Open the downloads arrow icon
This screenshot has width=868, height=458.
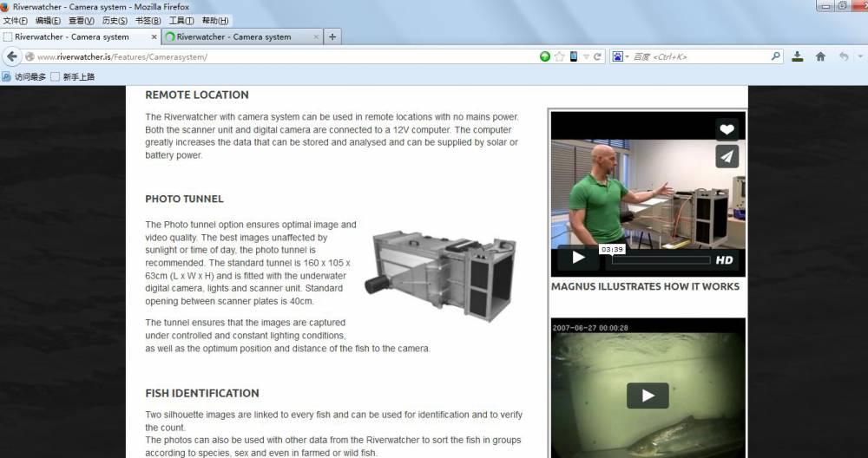[x=797, y=56]
